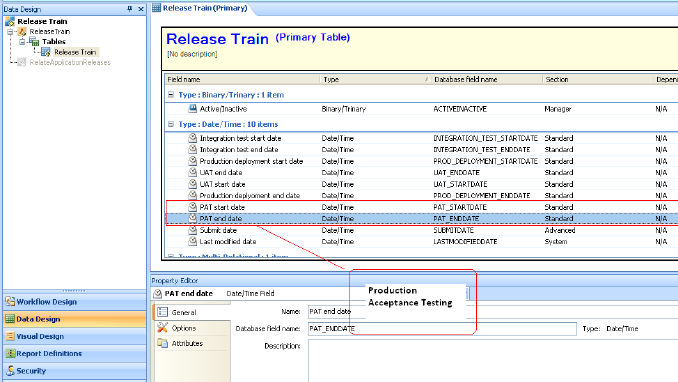
Task: Open the Workflow Design section
Action: click(74, 302)
